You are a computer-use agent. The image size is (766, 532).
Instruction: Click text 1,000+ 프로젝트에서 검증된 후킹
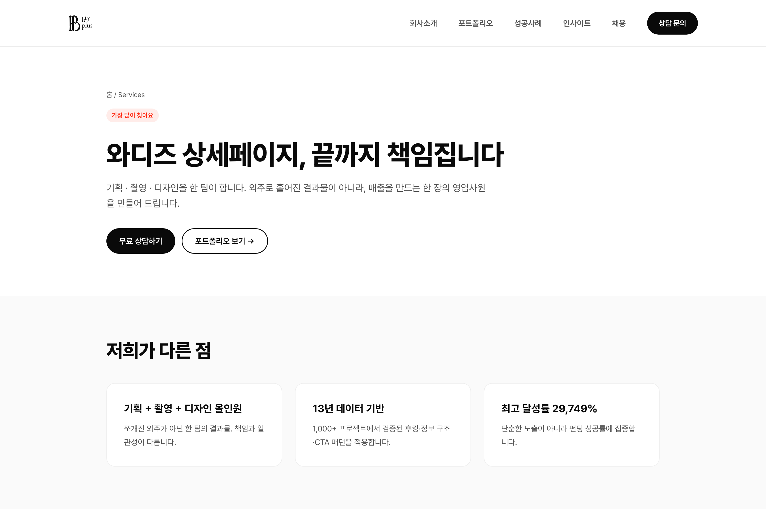381,435
